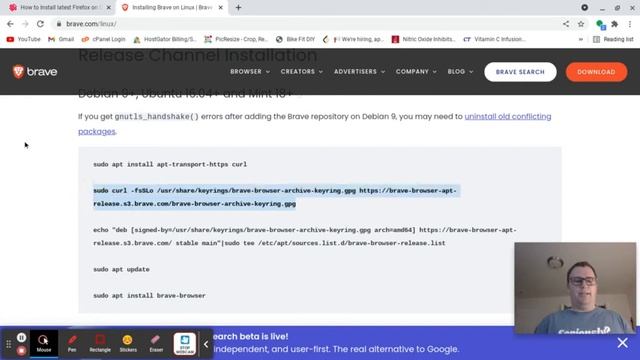Image resolution: width=640 pixels, height=360 pixels.
Task: Select the Eraser tool
Action: click(x=156, y=344)
